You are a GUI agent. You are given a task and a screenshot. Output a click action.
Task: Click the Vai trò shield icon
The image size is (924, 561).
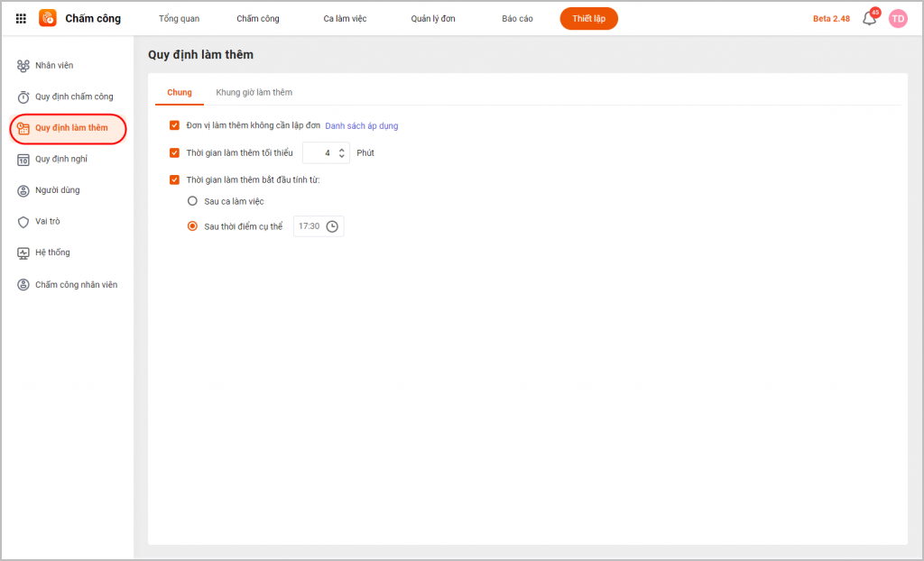(x=23, y=222)
